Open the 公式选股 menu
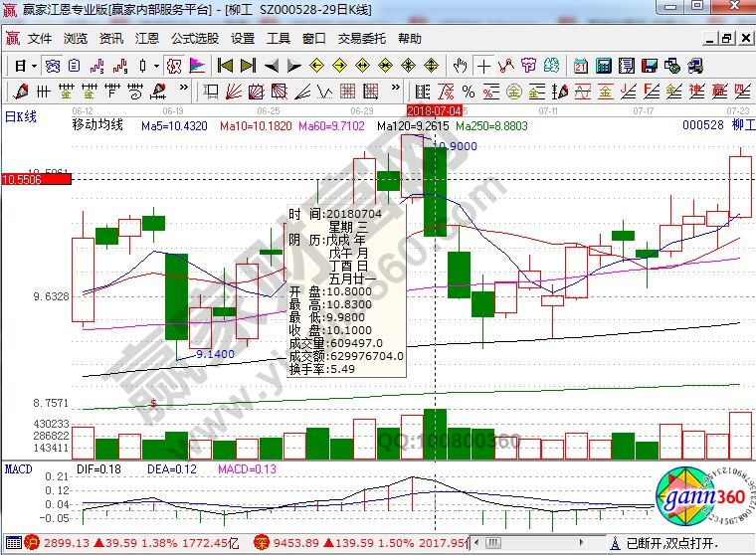This screenshot has width=756, height=555. [194, 39]
